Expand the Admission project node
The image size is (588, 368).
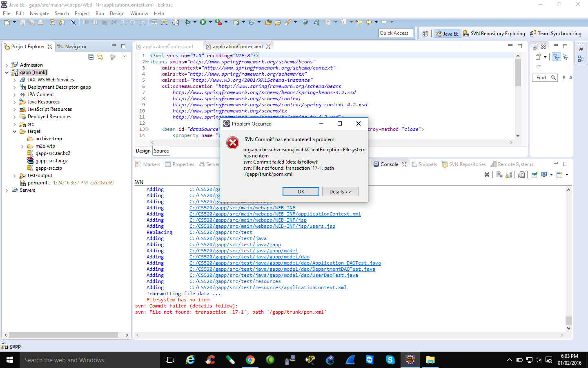pos(7,65)
